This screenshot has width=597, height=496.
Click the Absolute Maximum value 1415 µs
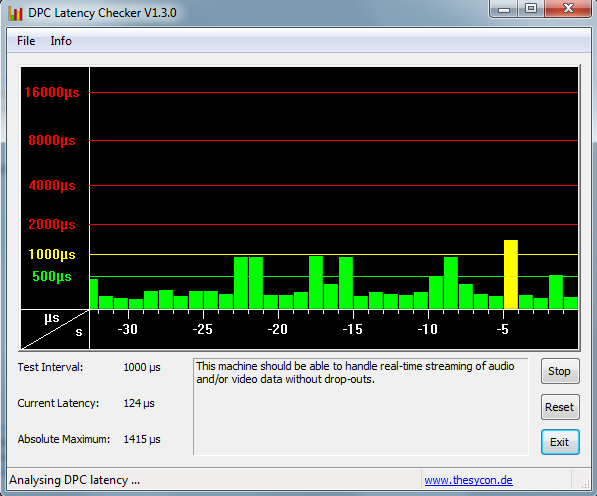point(142,439)
